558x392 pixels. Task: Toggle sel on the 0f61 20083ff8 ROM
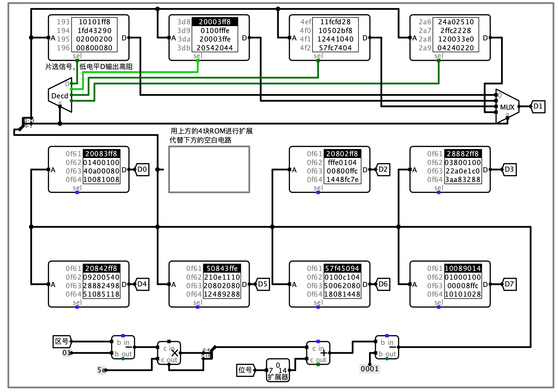tap(77, 192)
